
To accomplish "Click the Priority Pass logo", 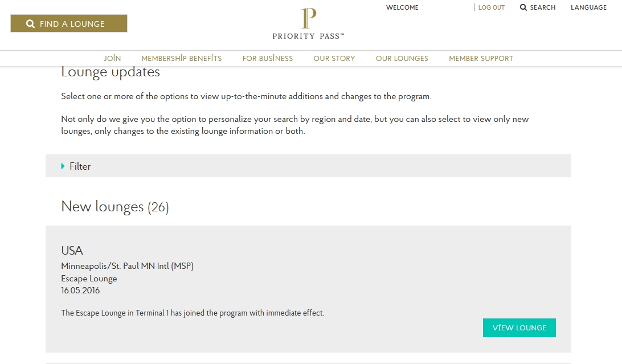I will click(x=308, y=24).
